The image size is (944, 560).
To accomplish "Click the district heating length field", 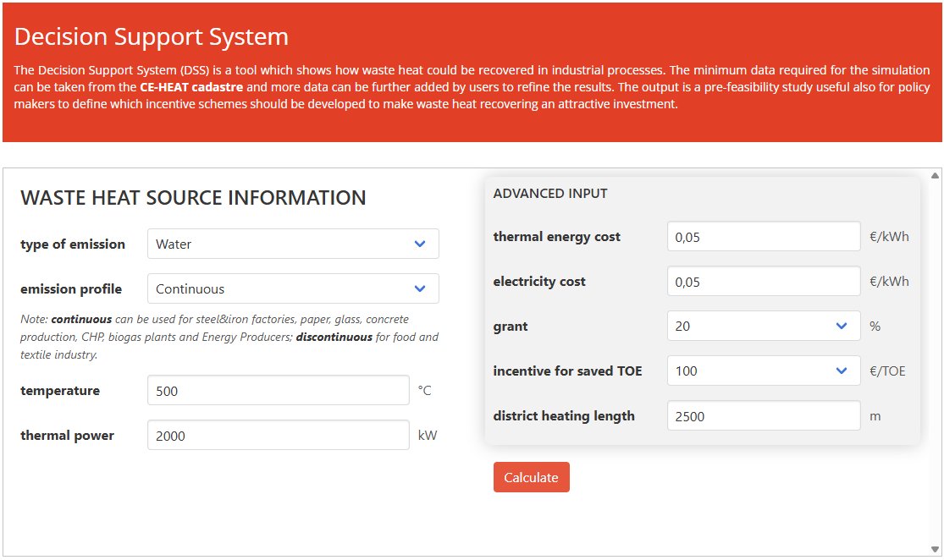I will pyautogui.click(x=762, y=415).
